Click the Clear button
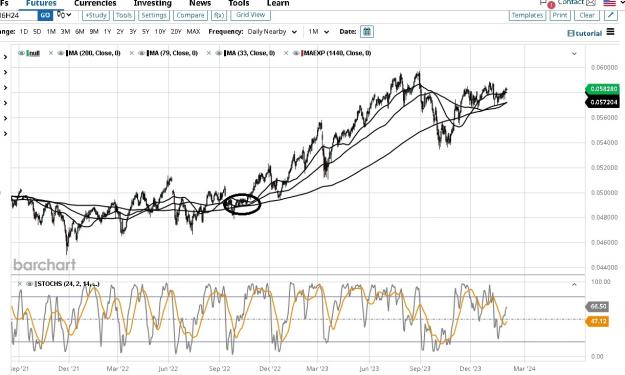Viewport: 625px width, 375px height. (587, 15)
